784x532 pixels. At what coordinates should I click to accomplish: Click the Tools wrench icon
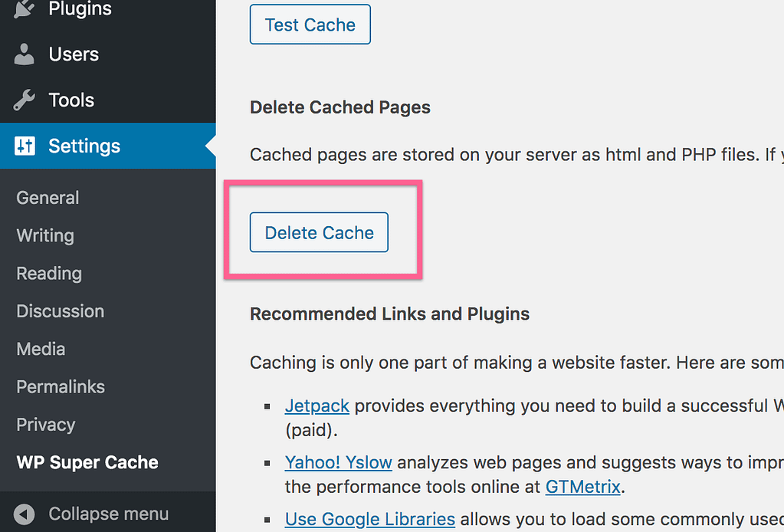pyautogui.click(x=25, y=100)
